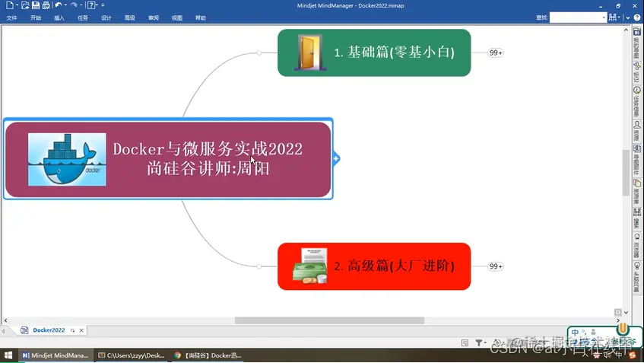The width and height of the screenshot is (644, 363).
Task: Open the 导图部件 map parts side panel
Action: (x=636, y=160)
